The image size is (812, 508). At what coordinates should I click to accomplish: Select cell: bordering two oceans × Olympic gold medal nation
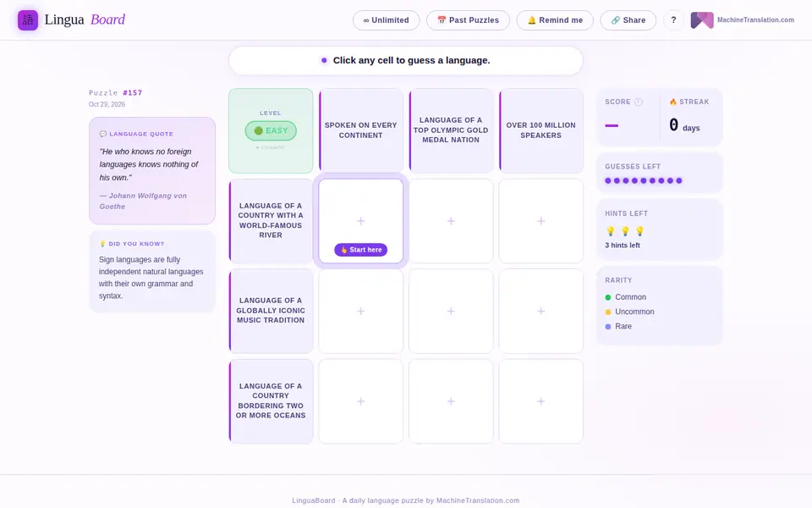[451, 401]
